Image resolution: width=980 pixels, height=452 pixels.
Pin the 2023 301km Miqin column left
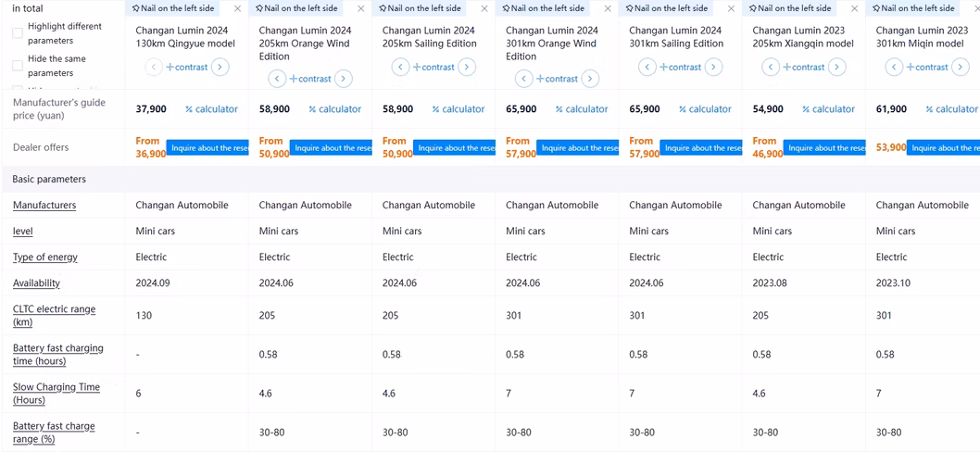pos(913,8)
